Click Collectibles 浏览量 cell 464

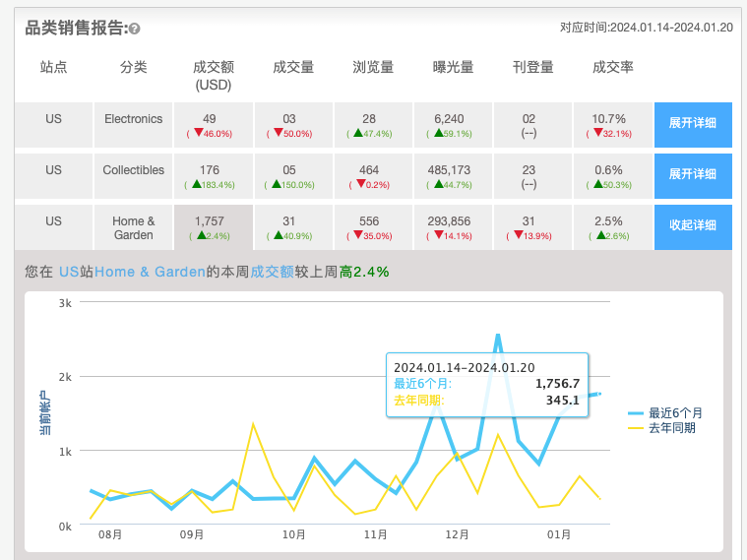point(373,176)
